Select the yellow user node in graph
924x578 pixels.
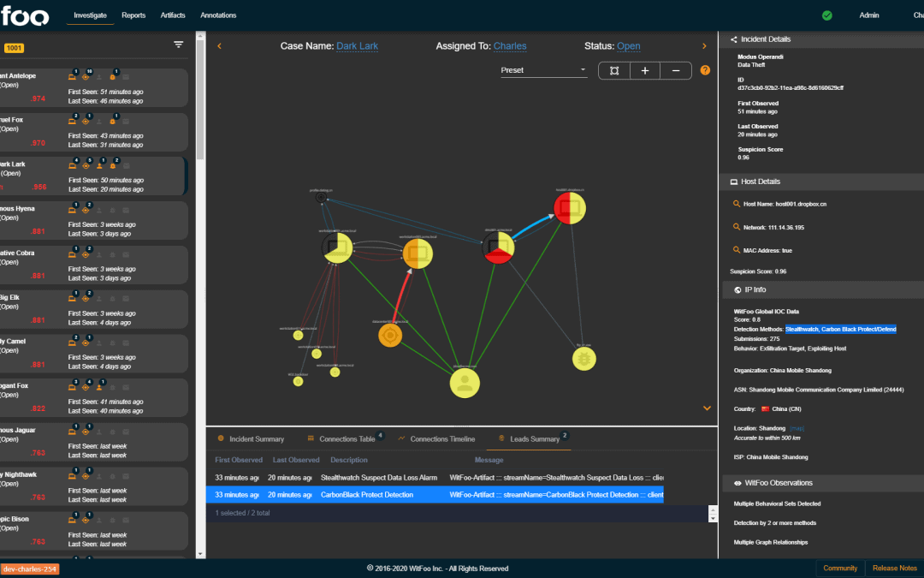(465, 384)
